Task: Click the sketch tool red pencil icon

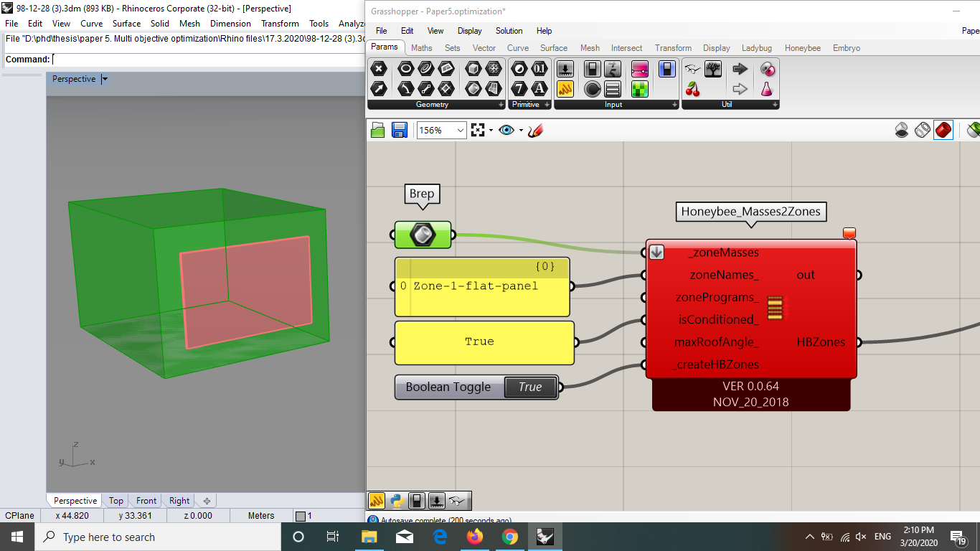Action: click(x=535, y=130)
